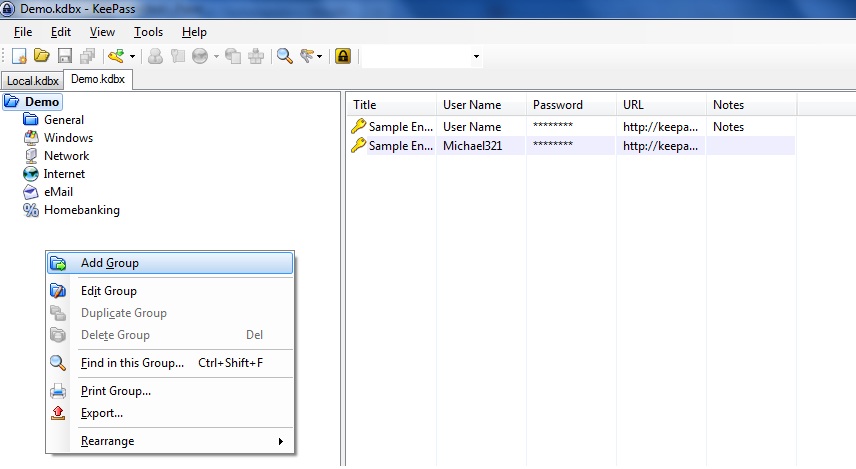Click the Homebanking percent icon

pyautogui.click(x=31, y=210)
